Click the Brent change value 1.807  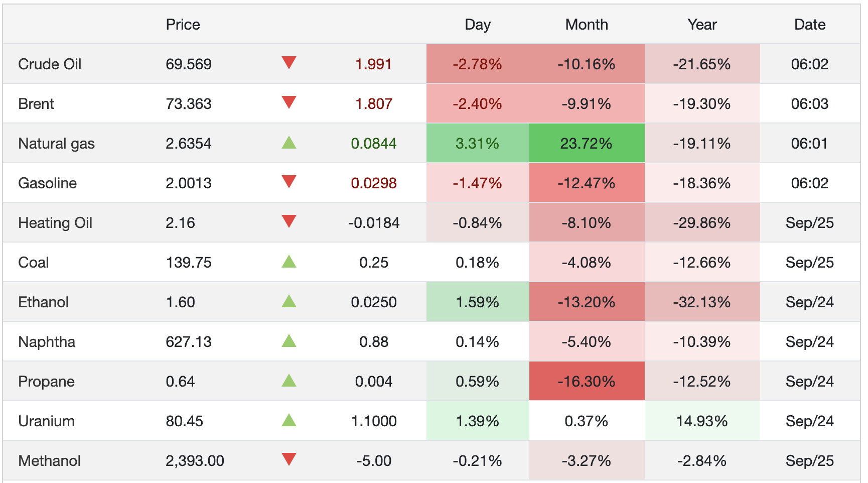(373, 104)
